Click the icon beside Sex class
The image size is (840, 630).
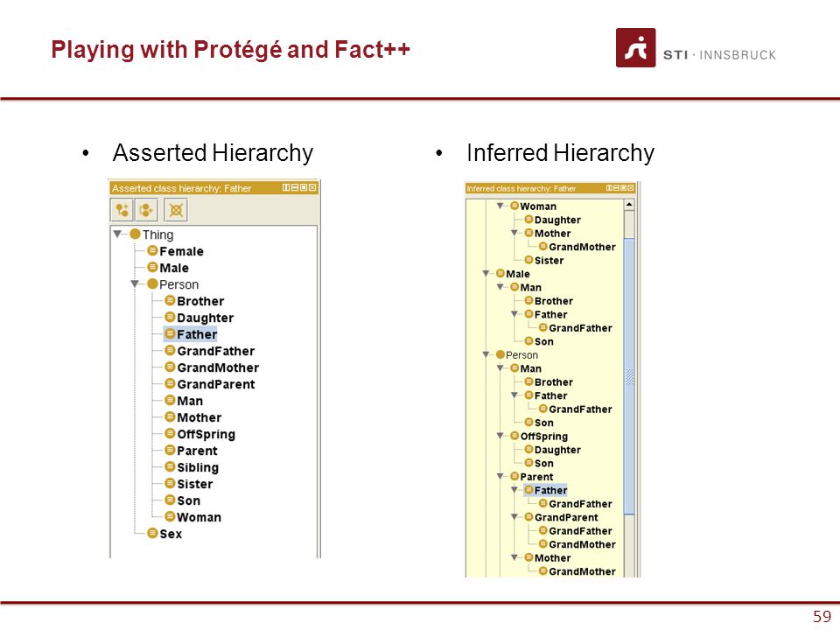click(152, 533)
